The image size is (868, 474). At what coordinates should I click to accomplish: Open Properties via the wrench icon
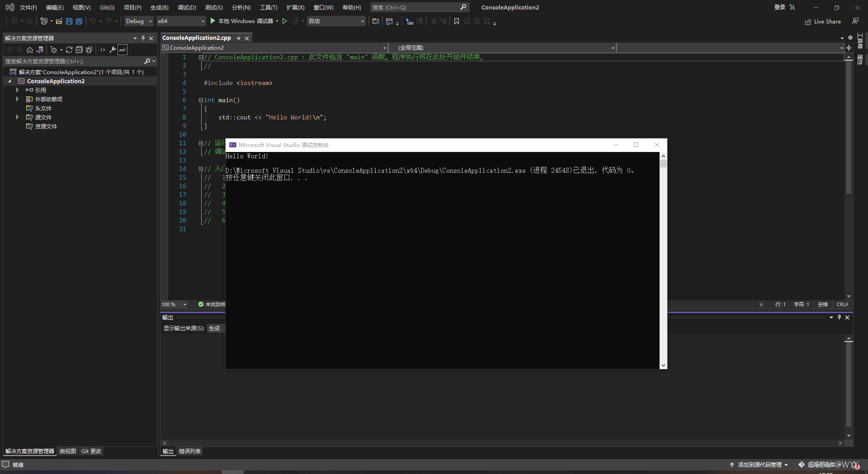[x=113, y=50]
